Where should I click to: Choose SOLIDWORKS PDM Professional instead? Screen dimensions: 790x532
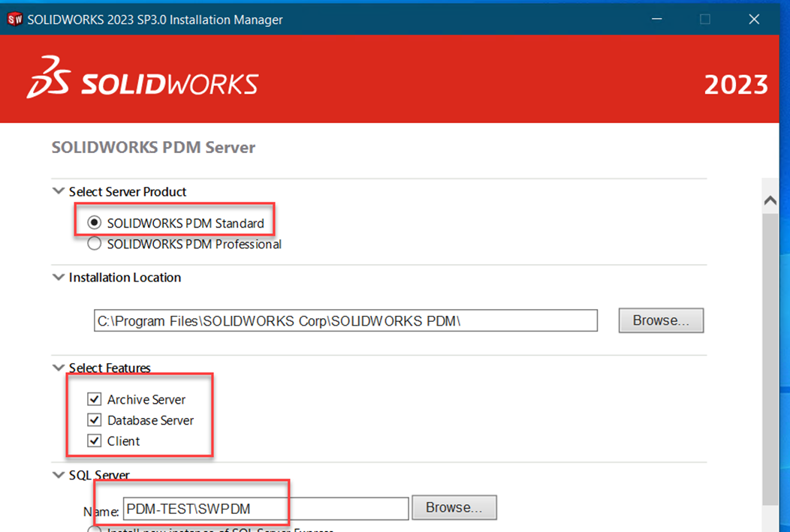[95, 243]
